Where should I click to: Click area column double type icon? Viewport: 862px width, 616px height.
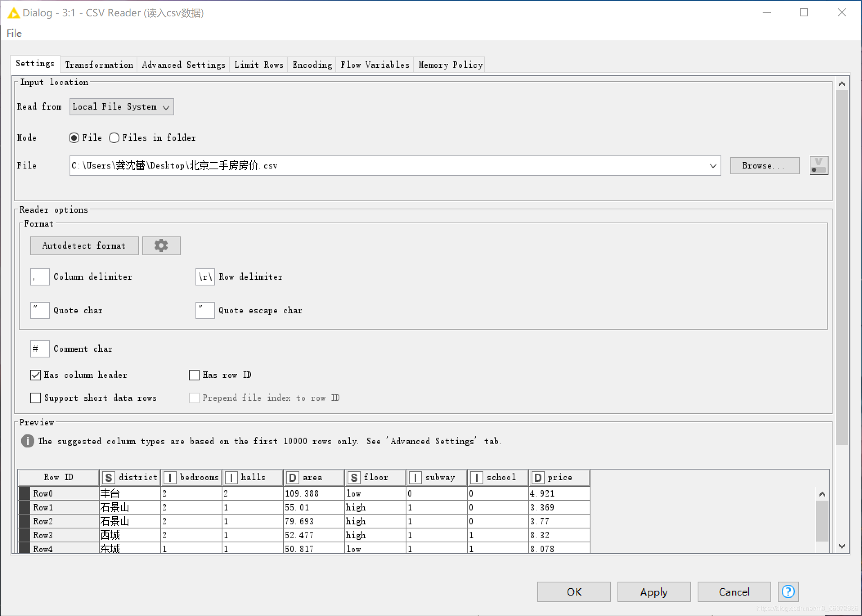[x=292, y=477]
